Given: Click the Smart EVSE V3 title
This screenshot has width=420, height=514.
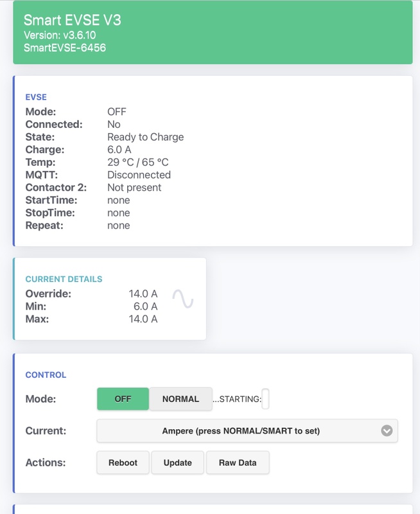Looking at the screenshot, I should coord(73,20).
